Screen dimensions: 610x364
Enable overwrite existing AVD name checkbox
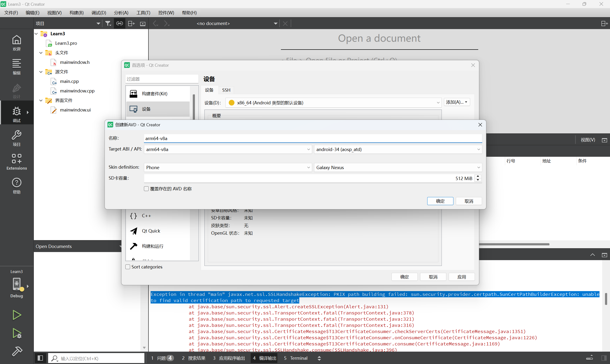pyautogui.click(x=146, y=189)
